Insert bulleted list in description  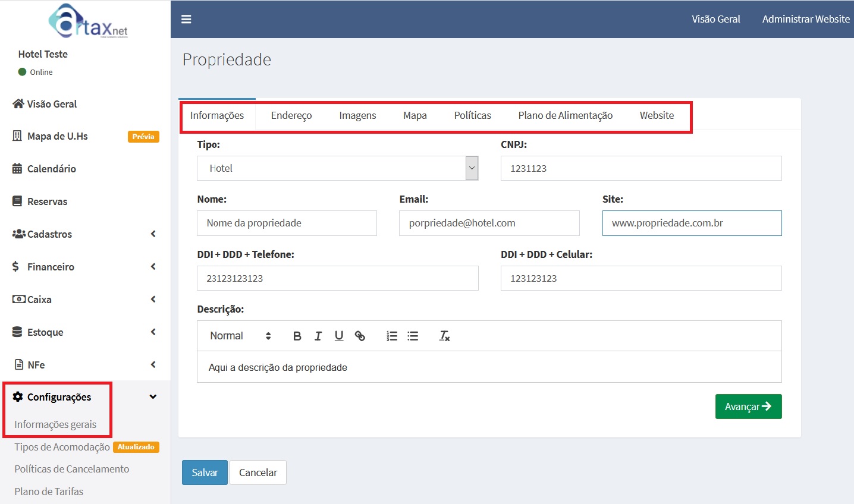pos(413,336)
